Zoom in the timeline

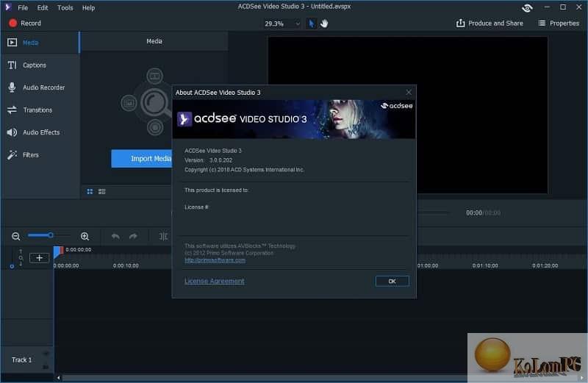85,236
